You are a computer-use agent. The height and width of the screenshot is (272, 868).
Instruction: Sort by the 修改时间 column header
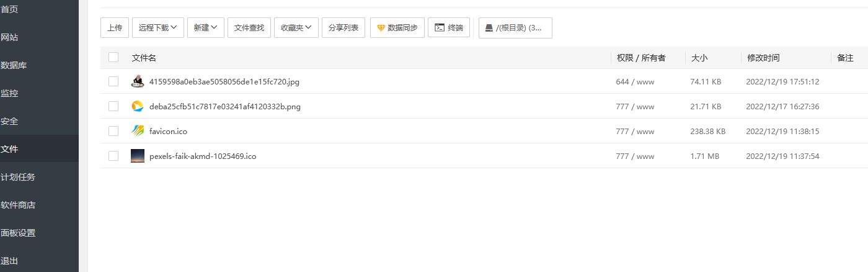763,58
